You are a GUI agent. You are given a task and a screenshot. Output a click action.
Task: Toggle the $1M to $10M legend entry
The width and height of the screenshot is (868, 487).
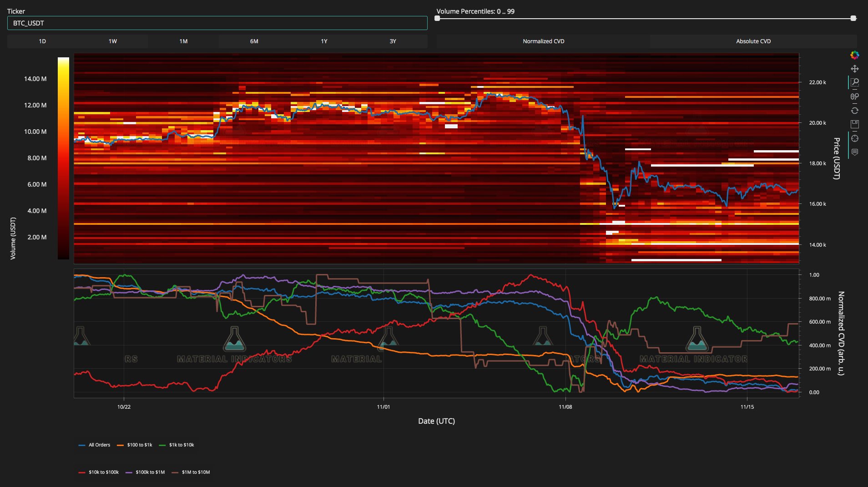[191, 472]
